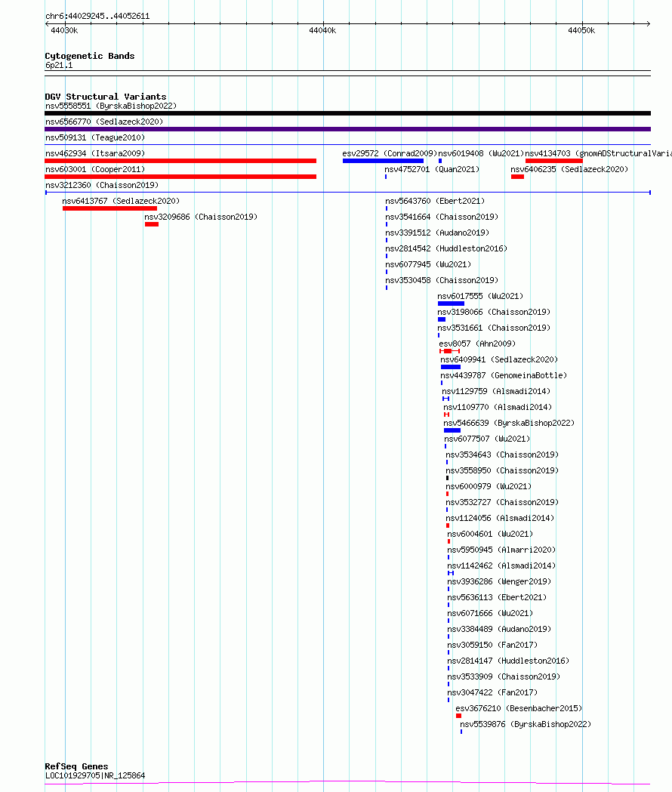The image size is (672, 792).
Task: Click nsv5950945 (Almarri2020) label
Action: (x=501, y=550)
